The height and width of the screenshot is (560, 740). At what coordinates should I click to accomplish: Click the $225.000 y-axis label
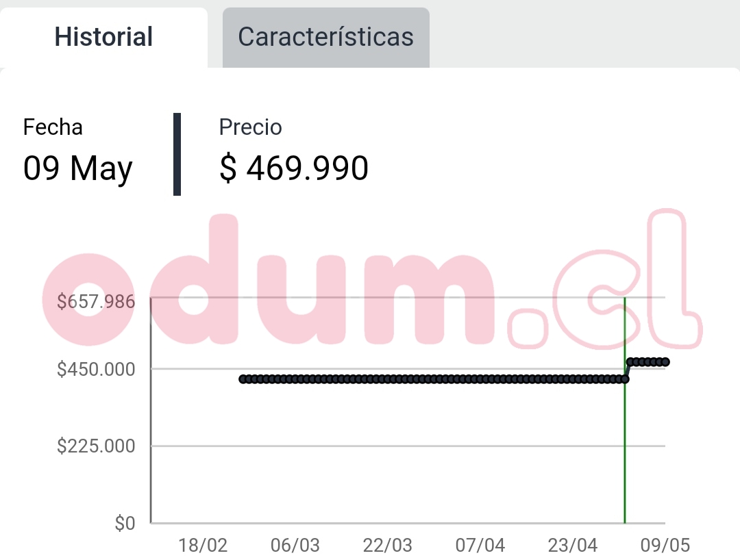[96, 447]
